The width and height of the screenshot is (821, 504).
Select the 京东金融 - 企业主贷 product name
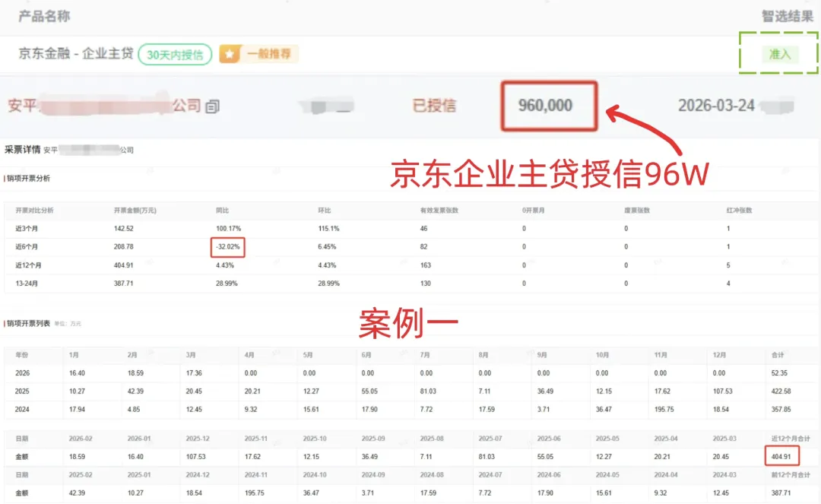pos(76,53)
